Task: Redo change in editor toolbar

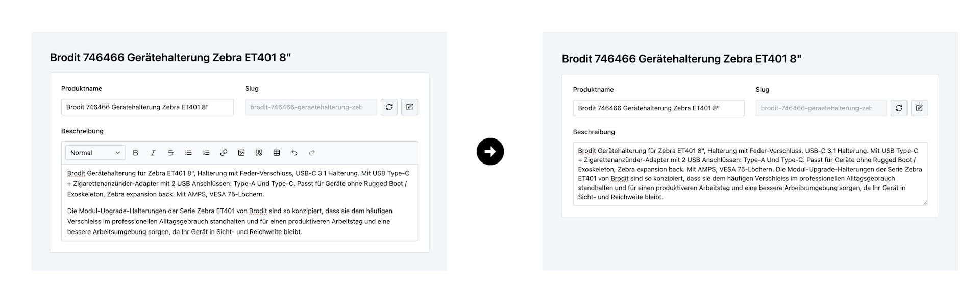Action: [312, 153]
